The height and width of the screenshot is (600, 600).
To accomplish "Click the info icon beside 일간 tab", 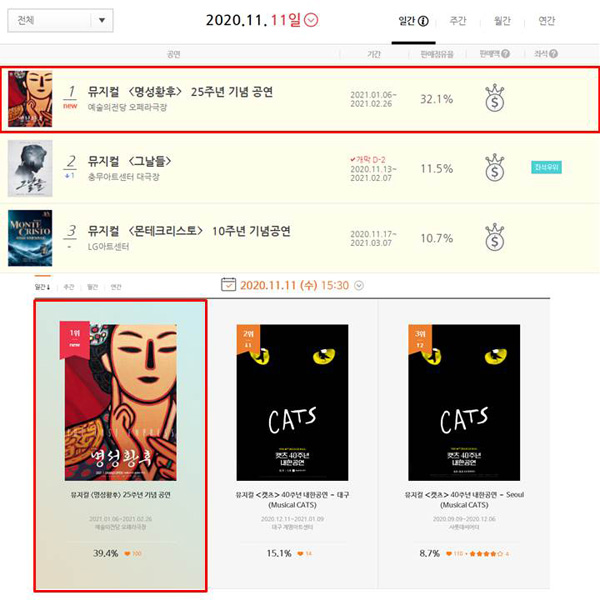I will click(423, 21).
